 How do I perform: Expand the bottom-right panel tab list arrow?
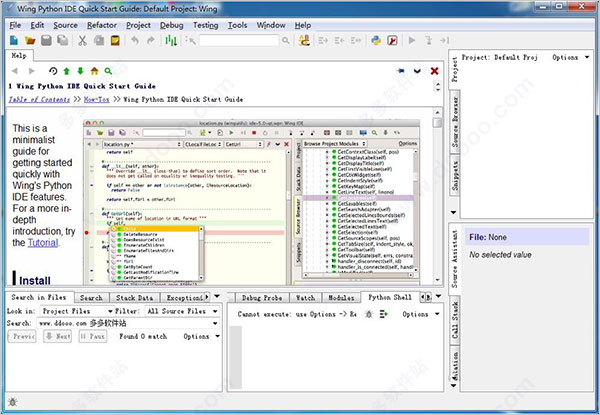click(439, 296)
